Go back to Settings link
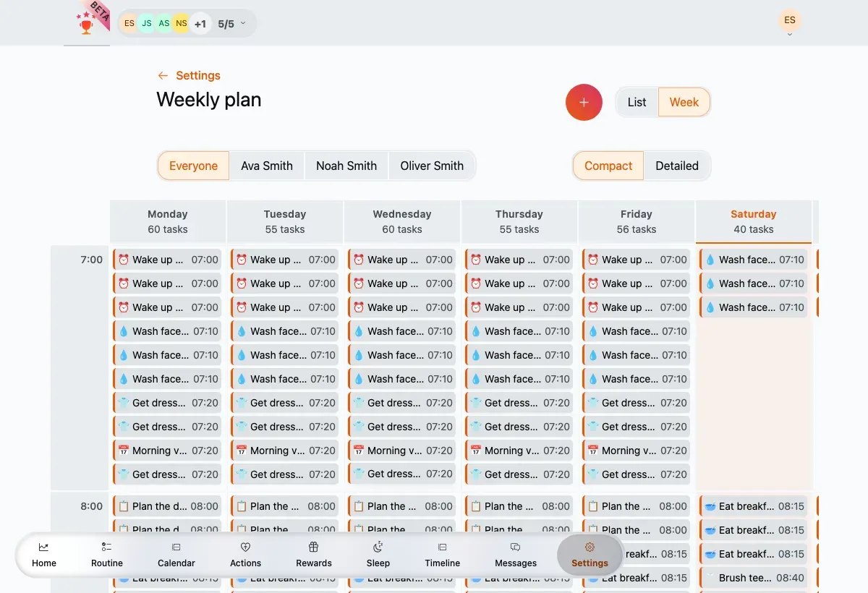Viewport: 868px width, 593px height. pyautogui.click(x=189, y=75)
